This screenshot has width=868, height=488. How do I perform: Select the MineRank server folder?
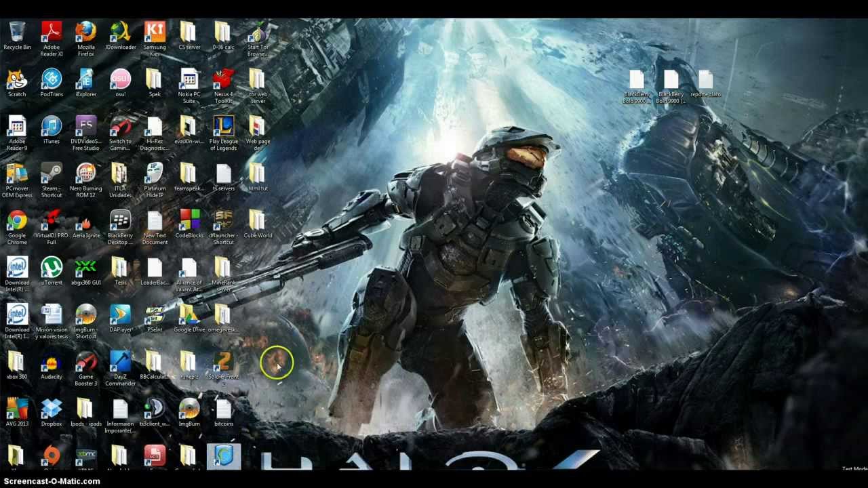(223, 274)
